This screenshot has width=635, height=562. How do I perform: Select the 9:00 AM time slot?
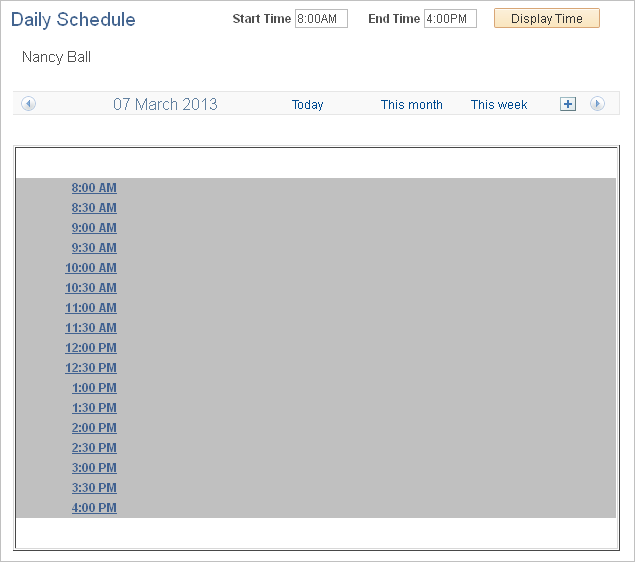94,228
